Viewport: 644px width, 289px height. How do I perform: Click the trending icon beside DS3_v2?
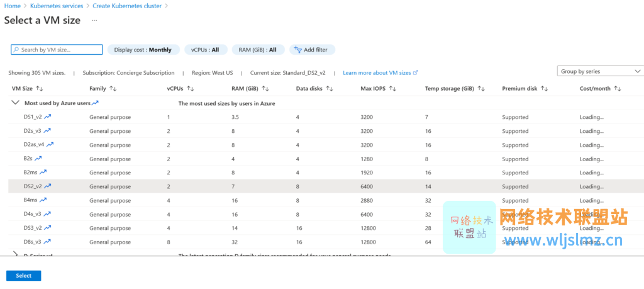48,227
